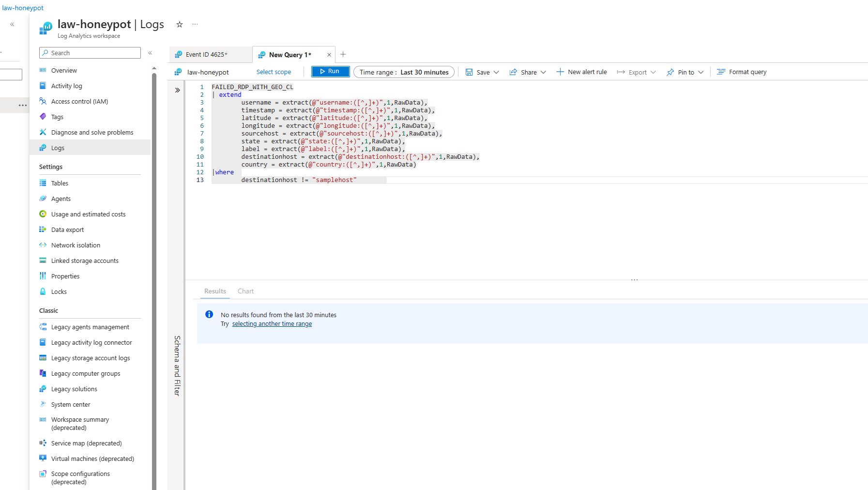Click the Service map (deprecated) icon
The width and height of the screenshot is (868, 490).
click(x=43, y=443)
